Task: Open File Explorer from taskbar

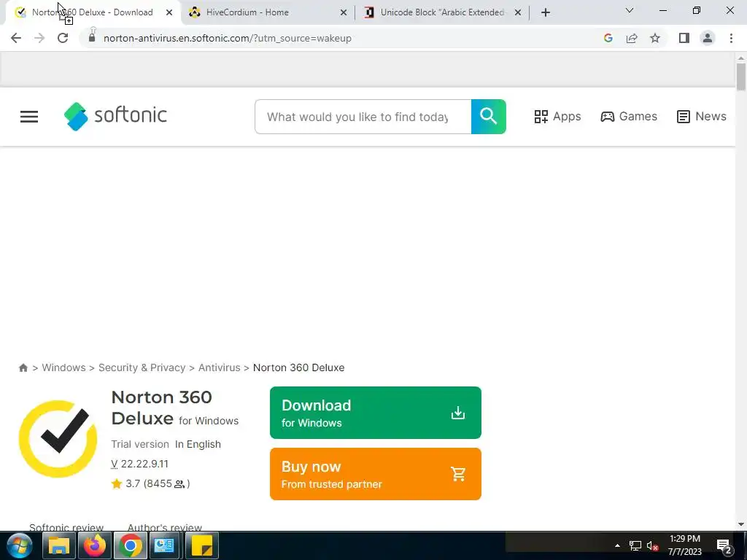Action: coord(59,545)
